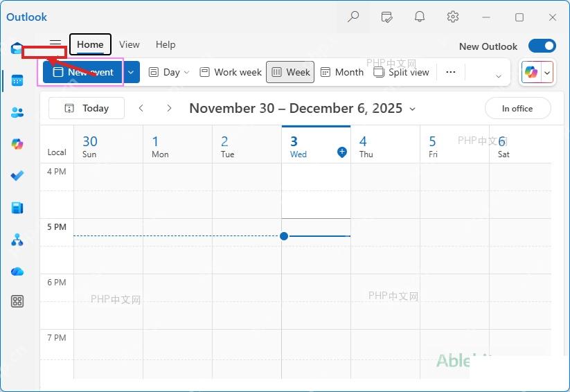Open the settings gear
The height and width of the screenshot is (392, 570).
[452, 17]
